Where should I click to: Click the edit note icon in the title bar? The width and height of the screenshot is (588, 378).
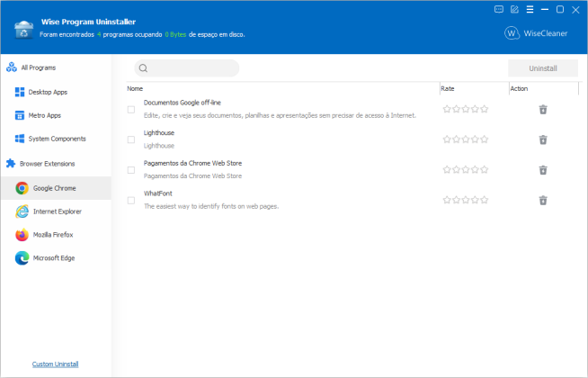point(514,9)
